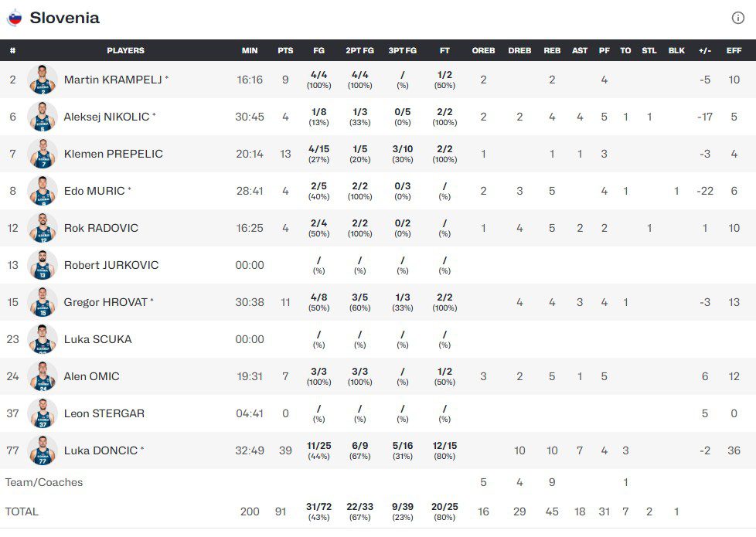Open Martin KRAMPELJ player photo
Viewport: 756px width, 537px height.
(x=43, y=80)
